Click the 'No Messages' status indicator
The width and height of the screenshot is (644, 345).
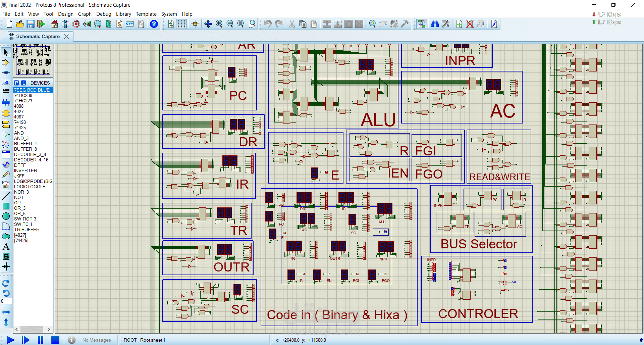(x=97, y=340)
